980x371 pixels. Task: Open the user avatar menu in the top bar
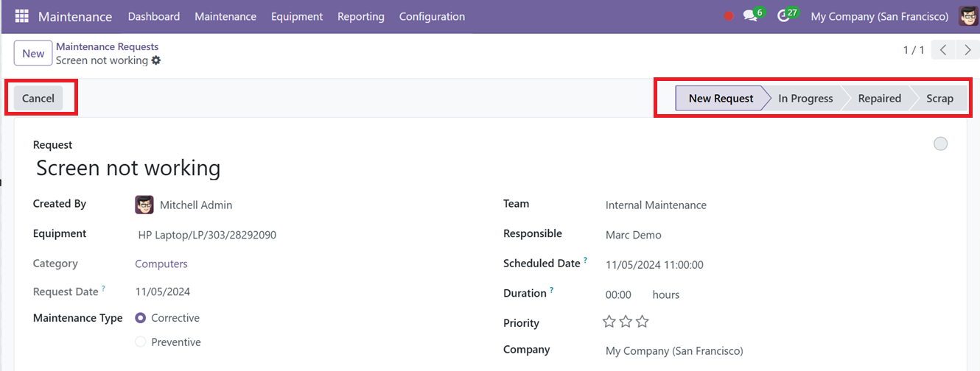click(x=968, y=16)
